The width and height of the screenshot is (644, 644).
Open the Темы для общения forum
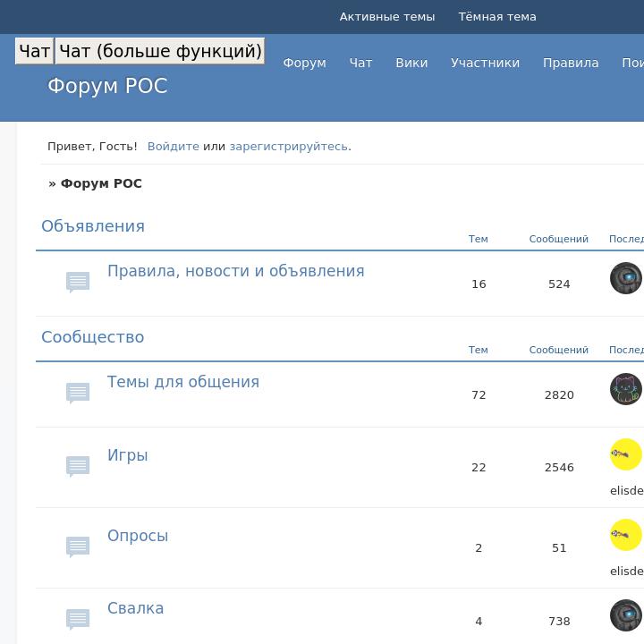coord(183,382)
